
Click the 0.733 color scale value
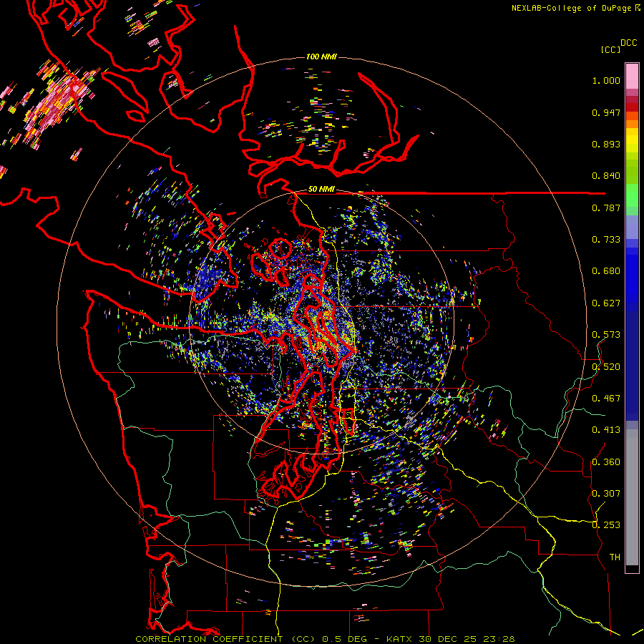point(606,240)
